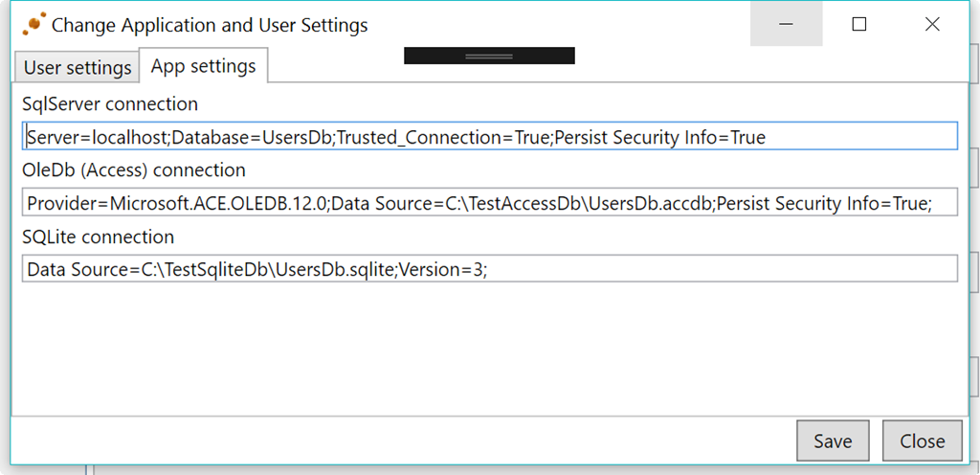Viewport: 980px width, 475px height.
Task: Click the application icon in title bar
Action: coord(33,25)
